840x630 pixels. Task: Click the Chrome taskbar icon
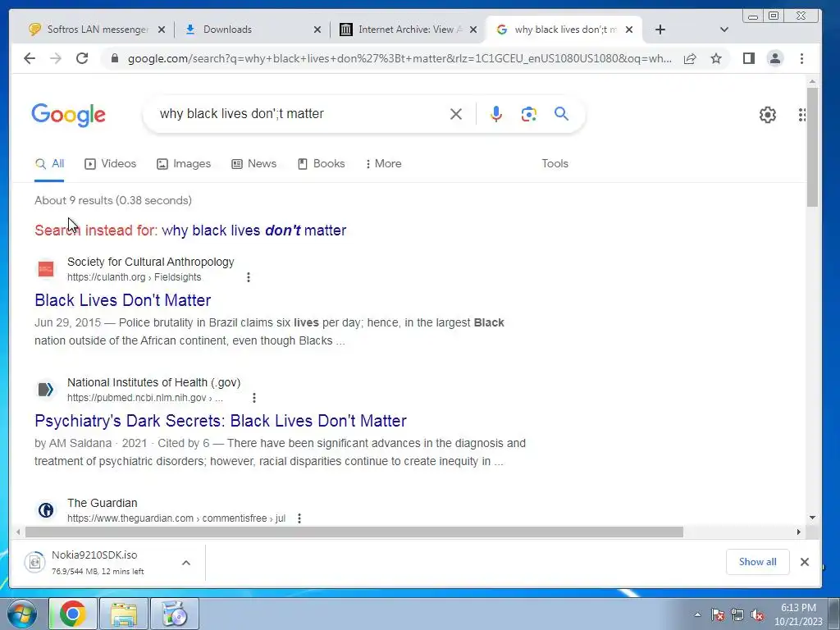click(x=73, y=614)
